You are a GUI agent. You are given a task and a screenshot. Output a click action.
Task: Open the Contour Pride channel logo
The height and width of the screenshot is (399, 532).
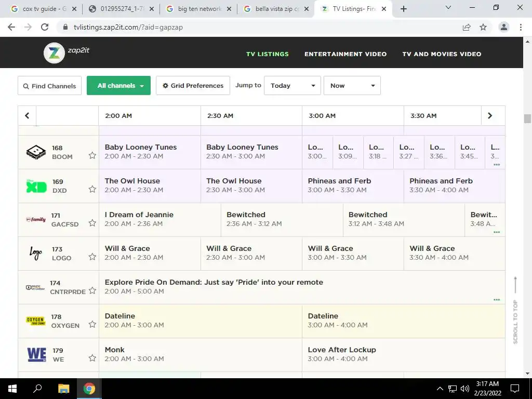[36, 287]
